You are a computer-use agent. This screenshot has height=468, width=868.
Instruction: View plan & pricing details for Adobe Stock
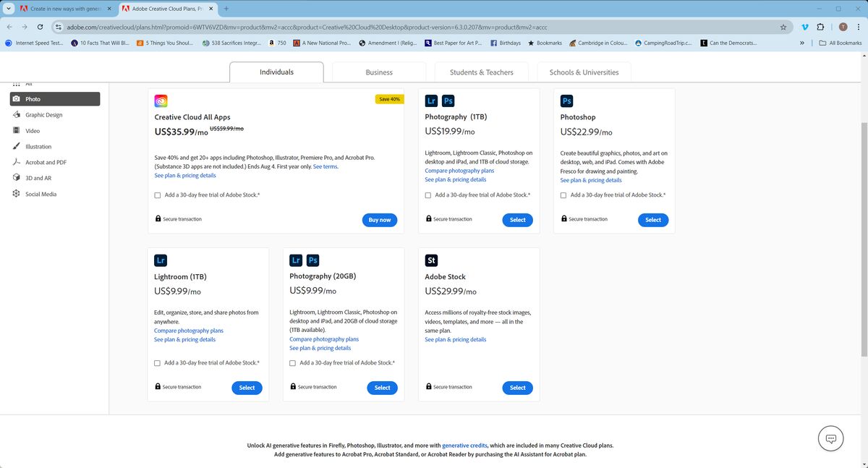click(456, 339)
